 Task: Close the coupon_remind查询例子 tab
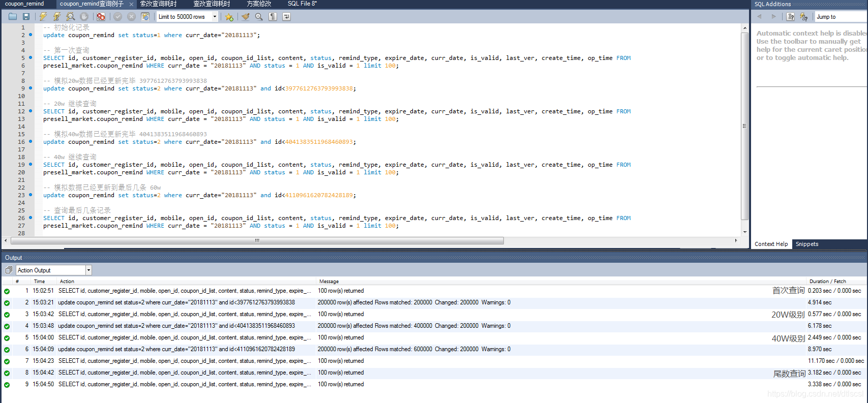coord(131,4)
